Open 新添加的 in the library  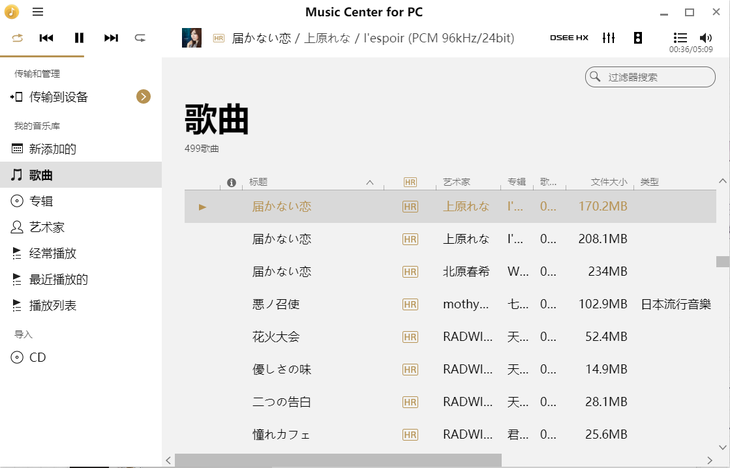(x=81, y=149)
